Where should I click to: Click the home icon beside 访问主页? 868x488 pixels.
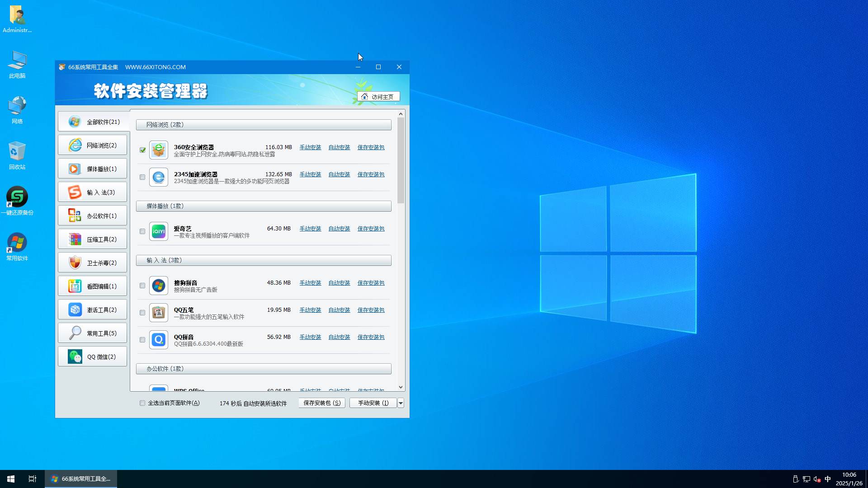[365, 97]
